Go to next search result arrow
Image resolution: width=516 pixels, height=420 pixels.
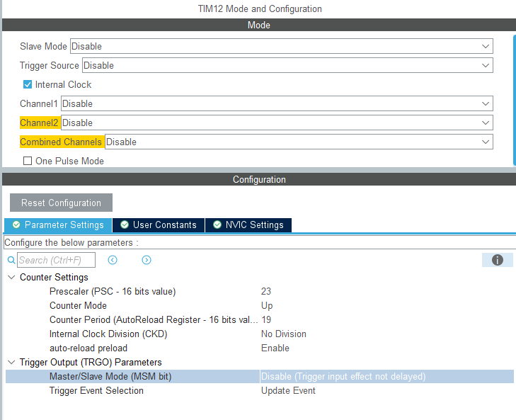(x=147, y=260)
